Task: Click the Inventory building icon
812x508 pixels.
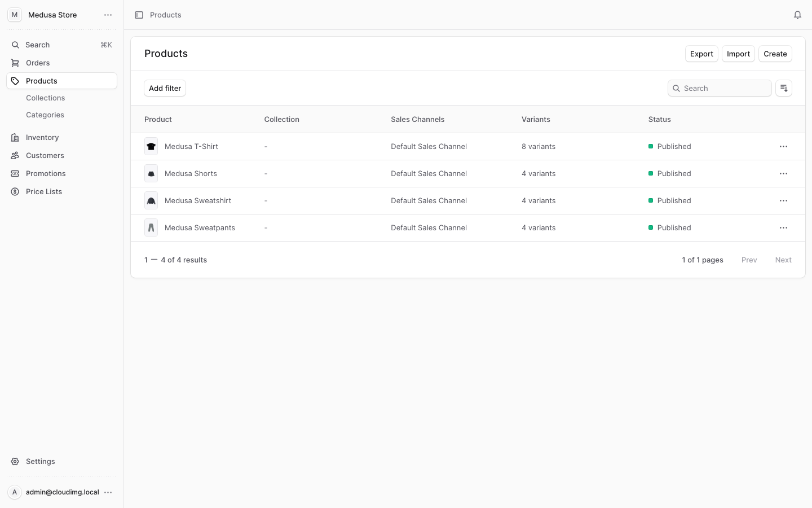Action: tap(15, 137)
